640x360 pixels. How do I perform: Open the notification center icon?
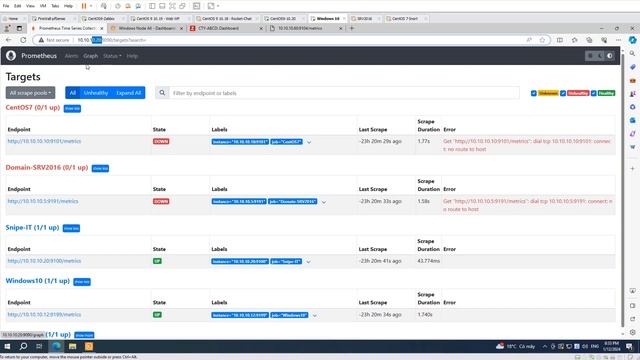point(629,347)
